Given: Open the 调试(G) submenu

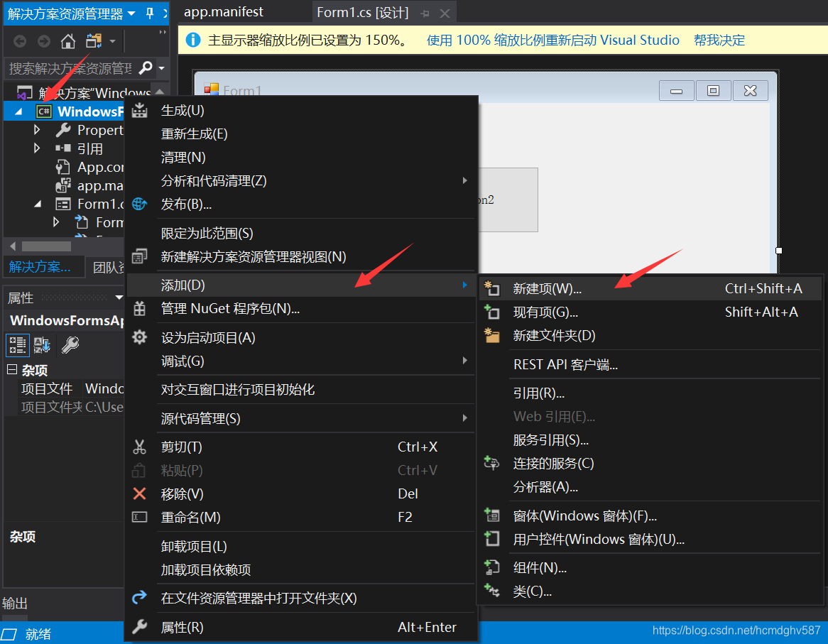Looking at the screenshot, I should coord(301,361).
